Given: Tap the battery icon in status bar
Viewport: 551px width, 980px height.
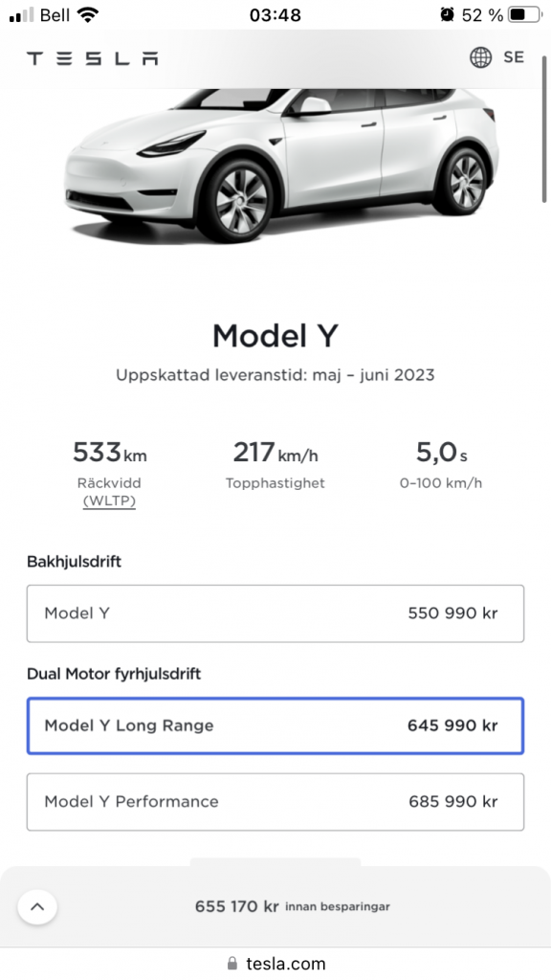Looking at the screenshot, I should click(524, 15).
